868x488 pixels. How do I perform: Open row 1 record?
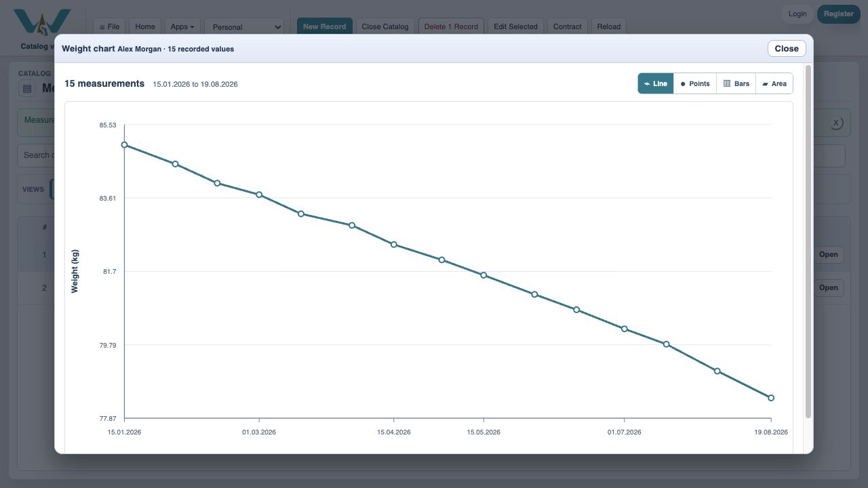[x=829, y=255]
